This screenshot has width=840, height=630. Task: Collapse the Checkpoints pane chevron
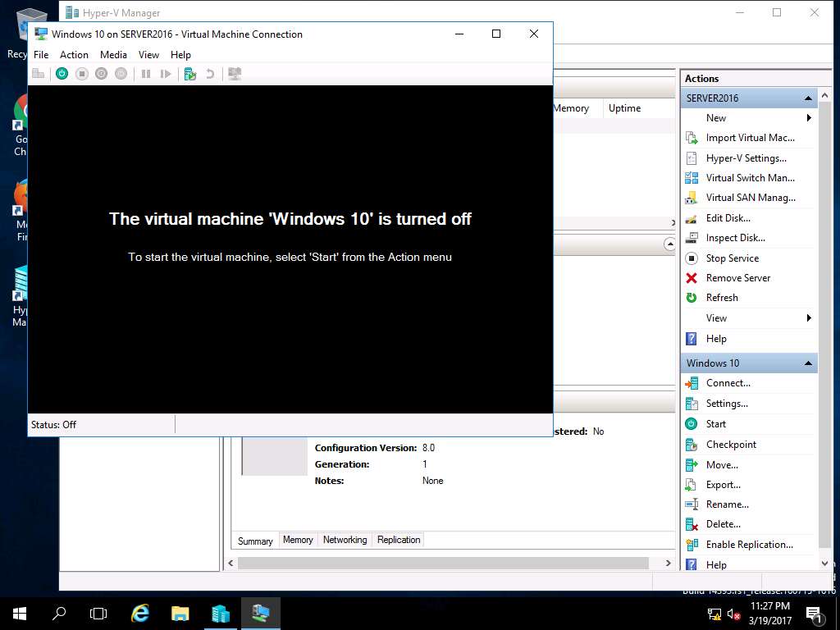coord(669,244)
